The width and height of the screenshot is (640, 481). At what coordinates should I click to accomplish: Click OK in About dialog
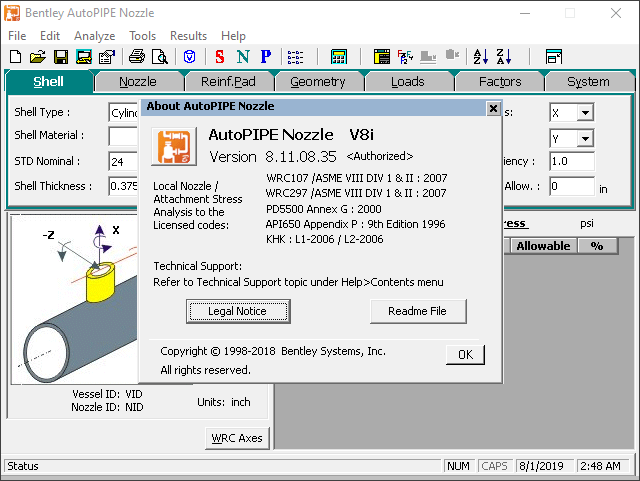tap(465, 354)
